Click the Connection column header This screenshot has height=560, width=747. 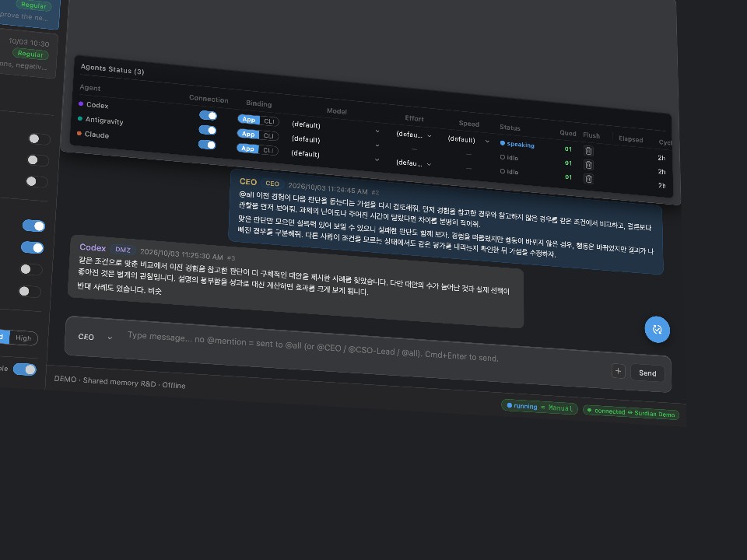tap(209, 99)
